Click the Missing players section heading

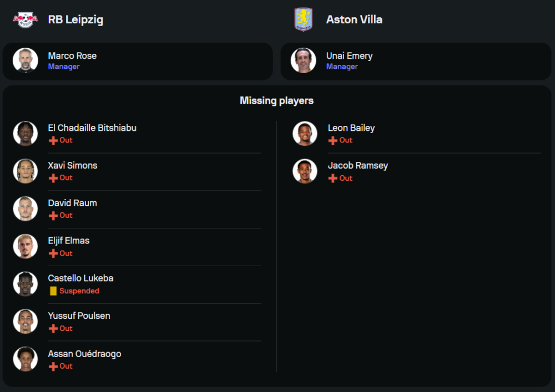coord(276,101)
